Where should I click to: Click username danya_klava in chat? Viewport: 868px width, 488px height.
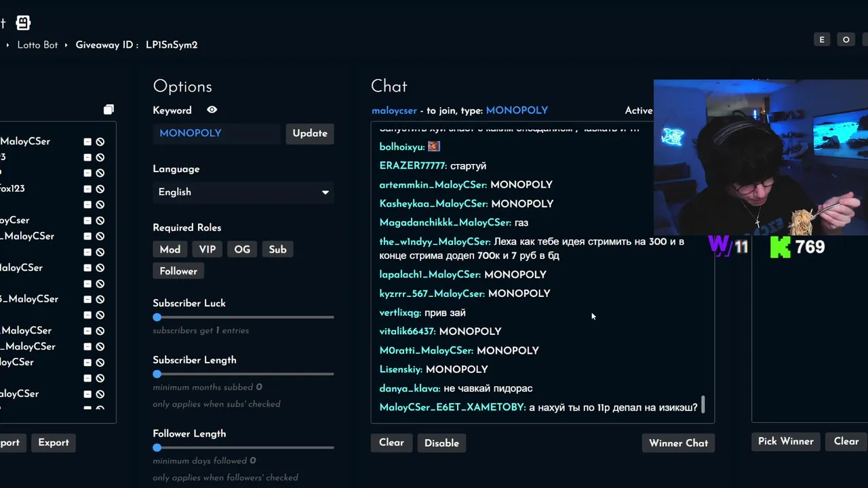(x=410, y=388)
